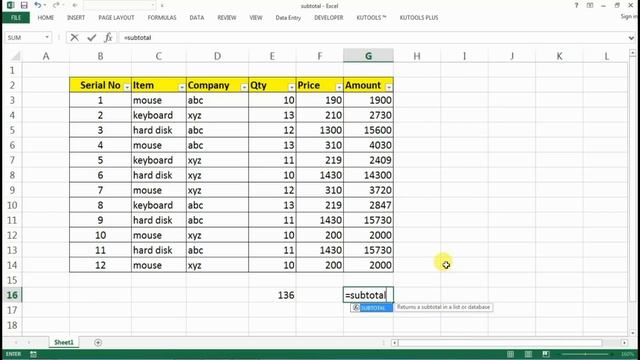Click the Redo arrow icon
This screenshot has height=360, width=640.
pyautogui.click(x=56, y=5)
